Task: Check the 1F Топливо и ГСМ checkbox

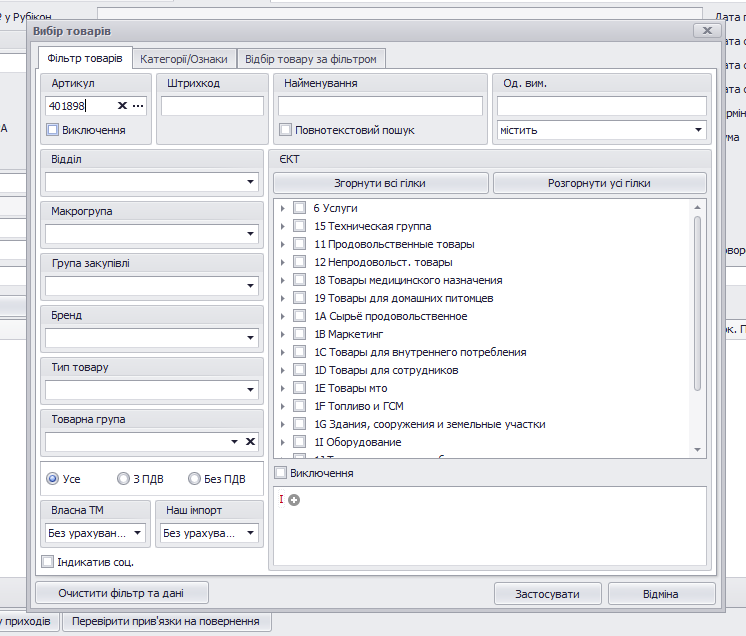Action: click(x=299, y=405)
